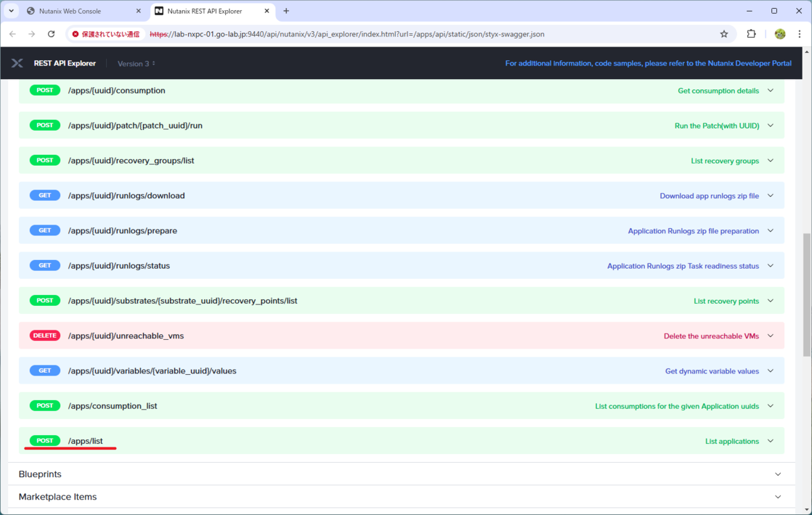Image resolution: width=812 pixels, height=515 pixels.
Task: Open the Nutanix Developer Portal info link
Action: 648,64
